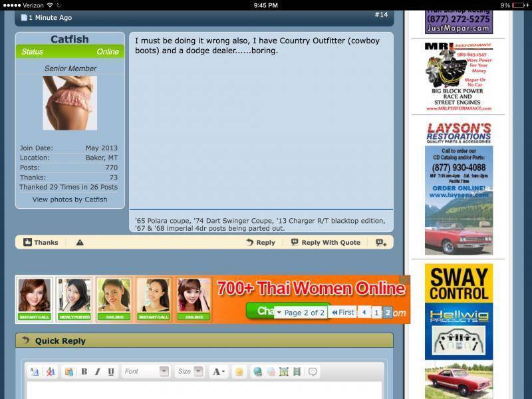Click the wrap quote speech bubble icon
The image size is (532, 399).
pos(313,372)
